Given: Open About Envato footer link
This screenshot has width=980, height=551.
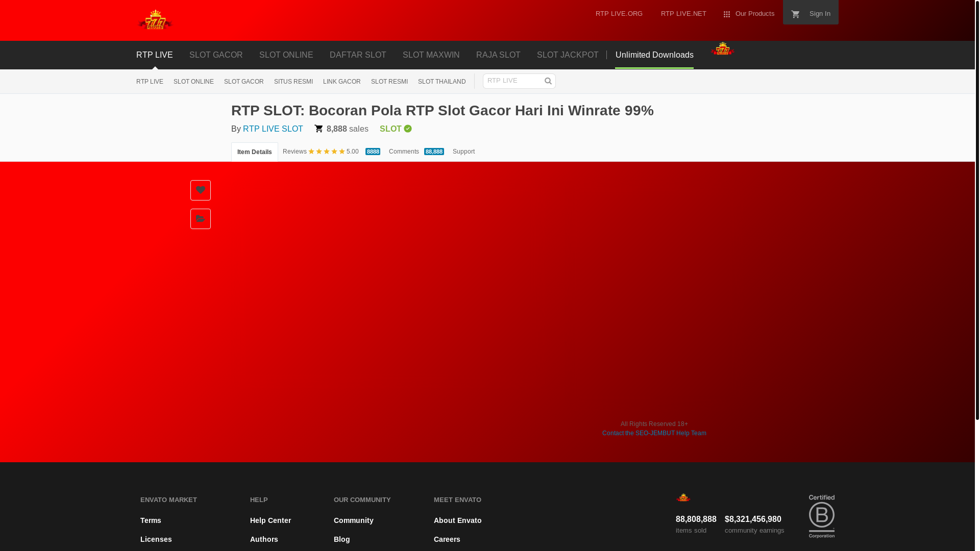Looking at the screenshot, I should (x=457, y=520).
